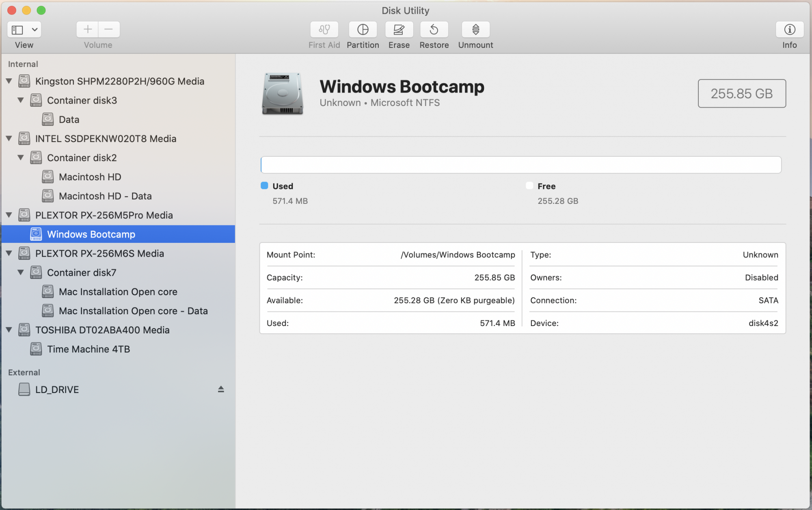Click the white Free legend swatch
The height and width of the screenshot is (510, 812).
pyautogui.click(x=529, y=186)
